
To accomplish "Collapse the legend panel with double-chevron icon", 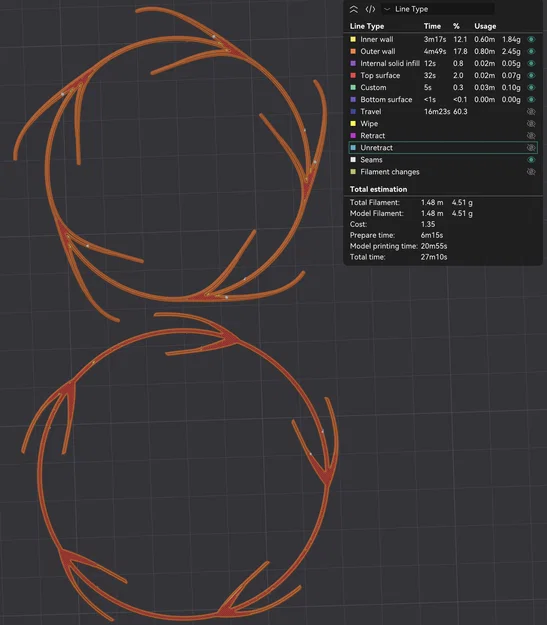I will point(354,9).
